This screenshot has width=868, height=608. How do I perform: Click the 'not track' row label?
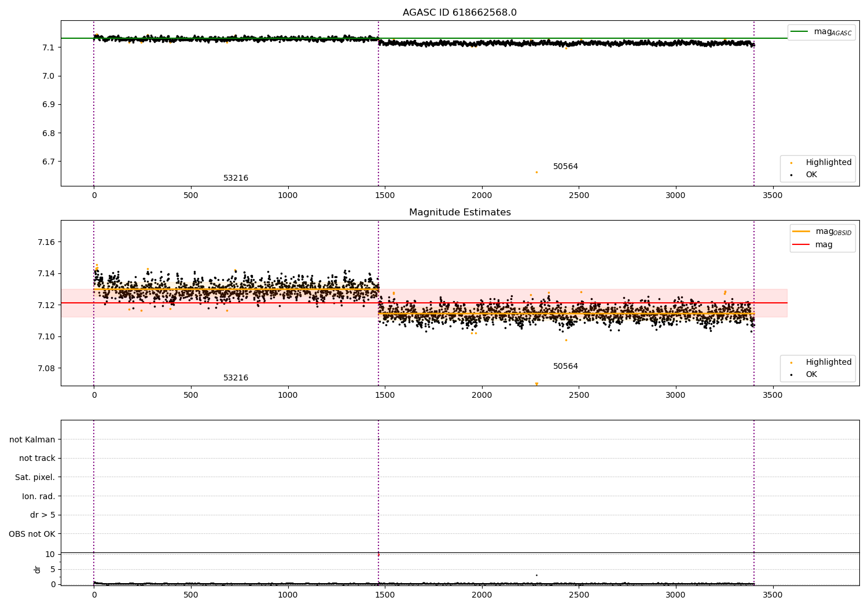pyautogui.click(x=37, y=458)
